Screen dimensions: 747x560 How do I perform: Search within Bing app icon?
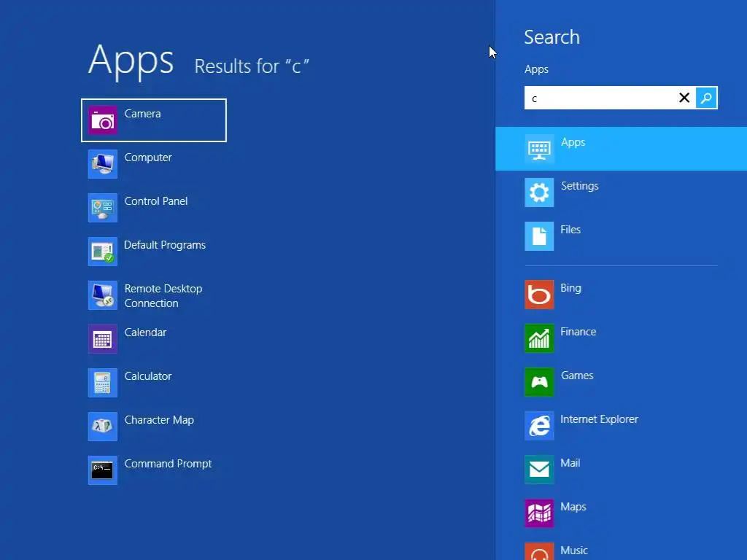coord(539,295)
